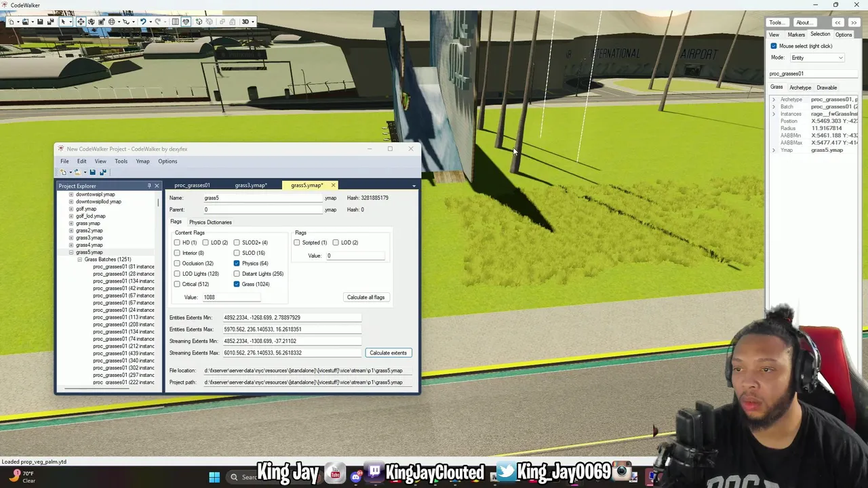Open the Tools menu in project window
This screenshot has height=488, width=868.
[x=121, y=161]
